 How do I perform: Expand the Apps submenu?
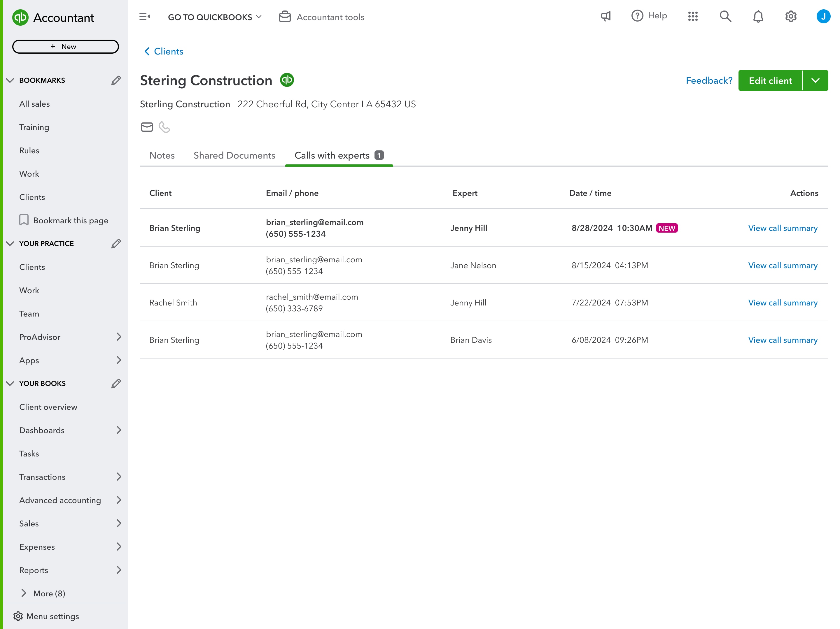119,360
